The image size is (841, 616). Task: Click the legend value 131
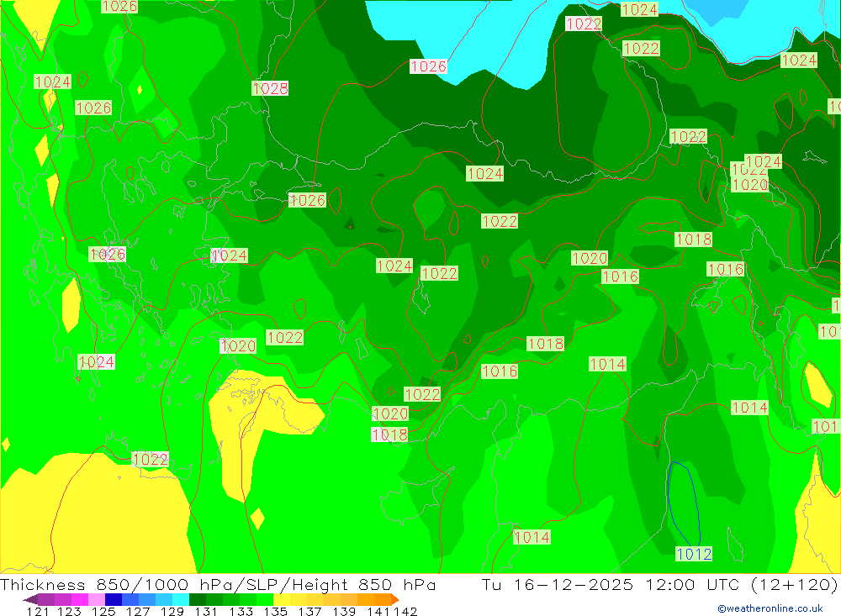coord(205,611)
